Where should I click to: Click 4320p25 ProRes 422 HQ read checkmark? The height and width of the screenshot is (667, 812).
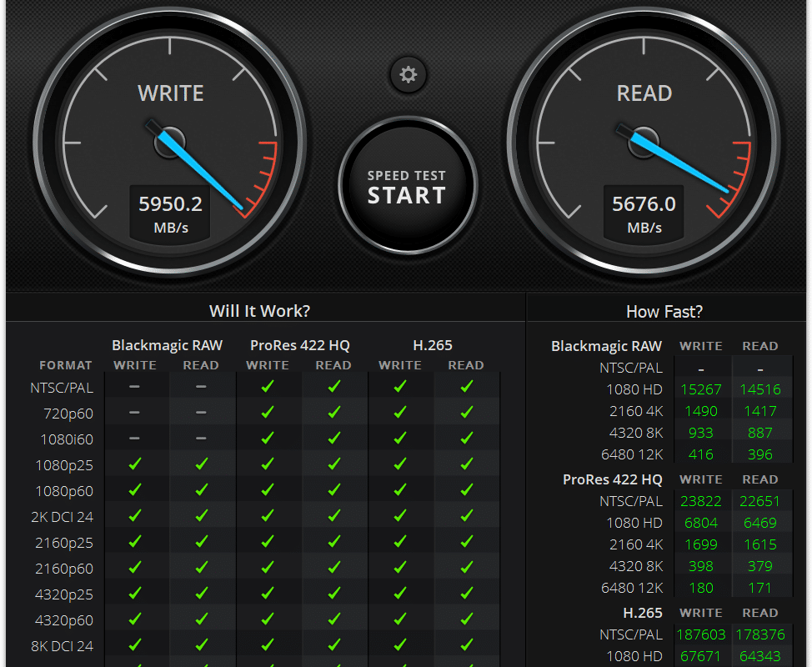pos(334,594)
